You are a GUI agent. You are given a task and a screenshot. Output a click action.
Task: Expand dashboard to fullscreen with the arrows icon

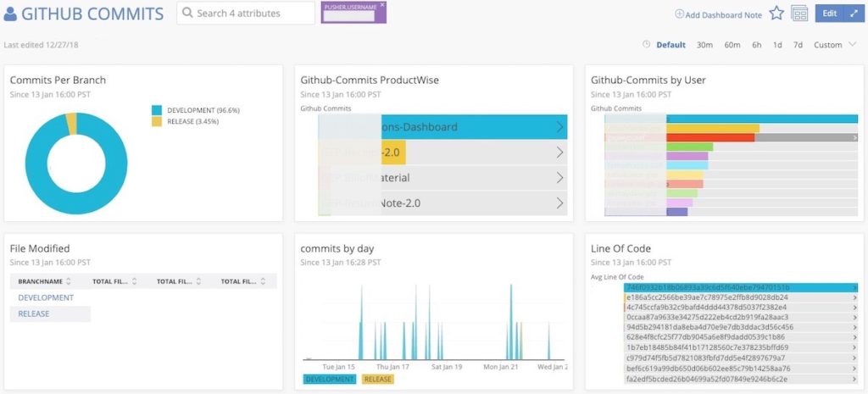click(x=853, y=14)
